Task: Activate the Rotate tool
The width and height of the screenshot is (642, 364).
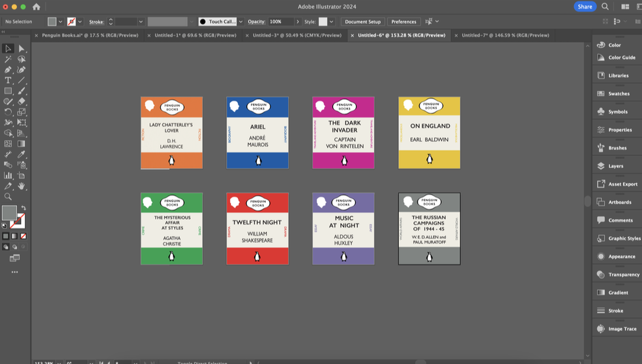Action: 8,112
